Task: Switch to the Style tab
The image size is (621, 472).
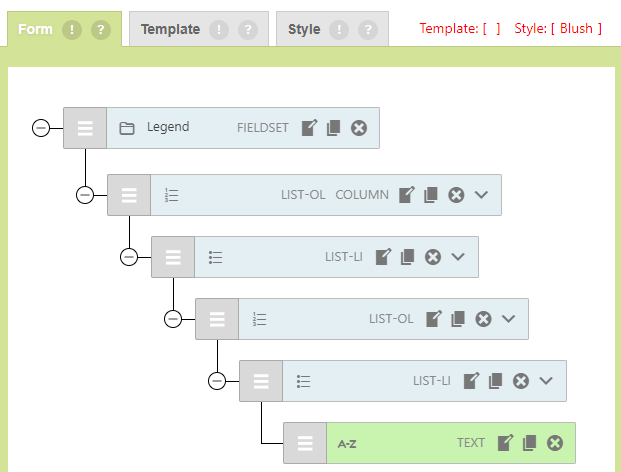Action: (x=304, y=30)
